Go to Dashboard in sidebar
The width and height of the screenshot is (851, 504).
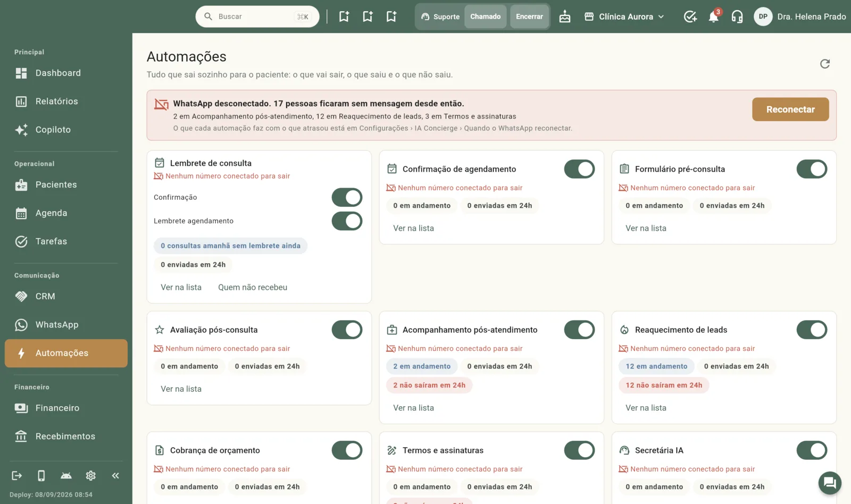tap(66, 73)
